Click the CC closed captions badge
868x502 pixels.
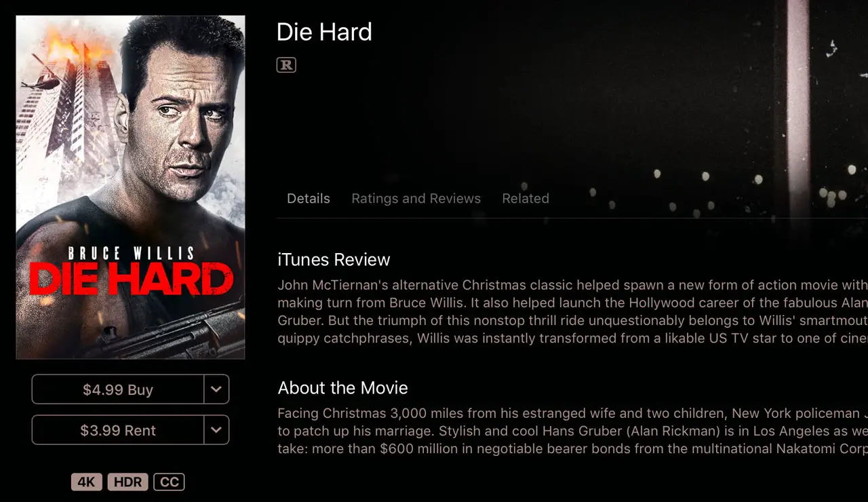pyautogui.click(x=169, y=482)
